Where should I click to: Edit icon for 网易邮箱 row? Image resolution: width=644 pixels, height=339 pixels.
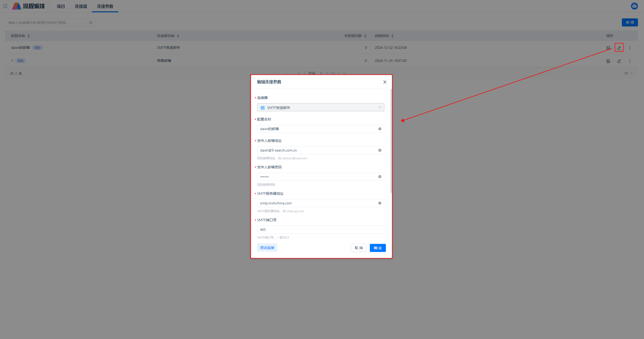coord(619,61)
